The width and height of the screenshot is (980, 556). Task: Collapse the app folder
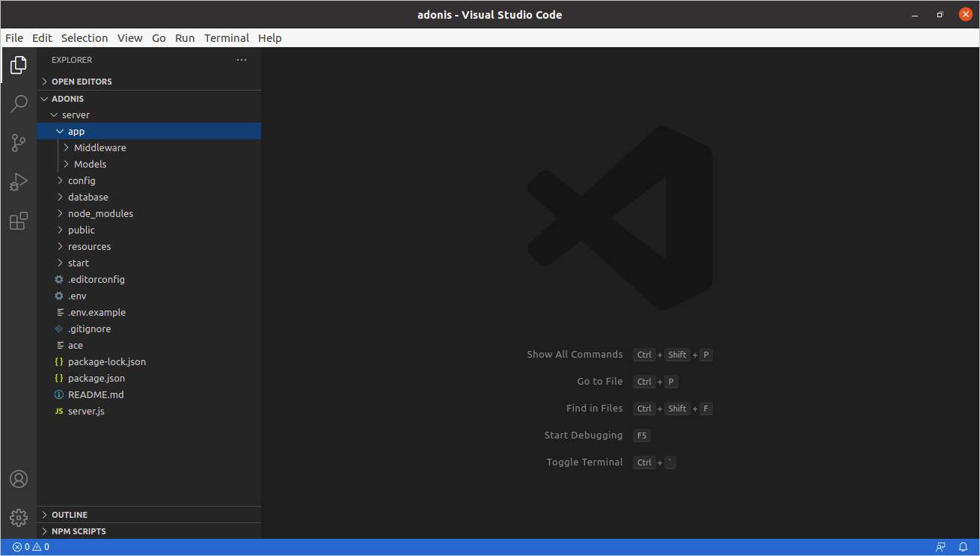(60, 131)
